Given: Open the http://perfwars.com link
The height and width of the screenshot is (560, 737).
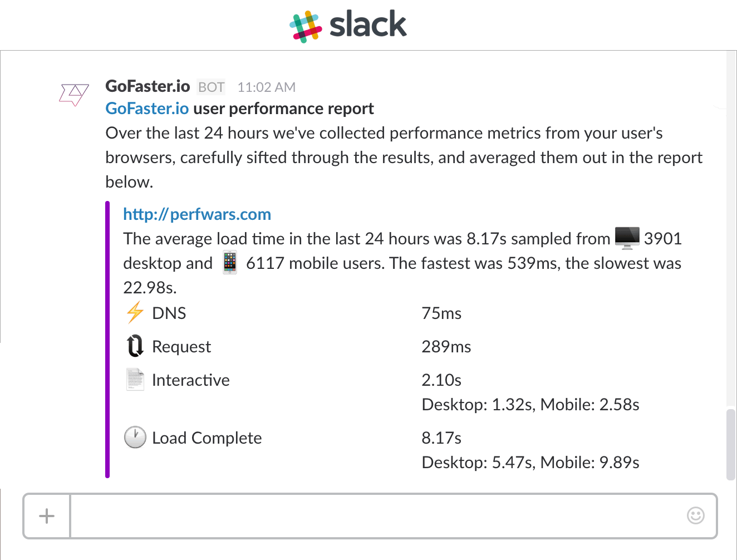Looking at the screenshot, I should 197,214.
